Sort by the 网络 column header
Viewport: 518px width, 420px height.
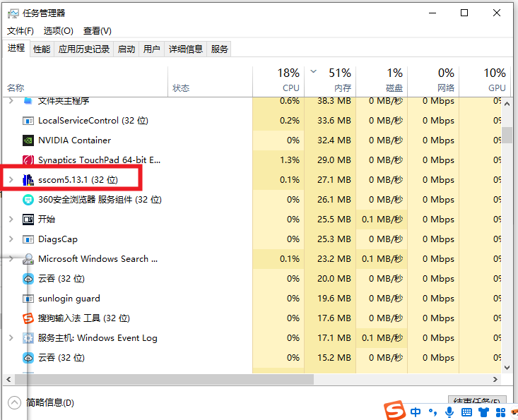point(433,82)
